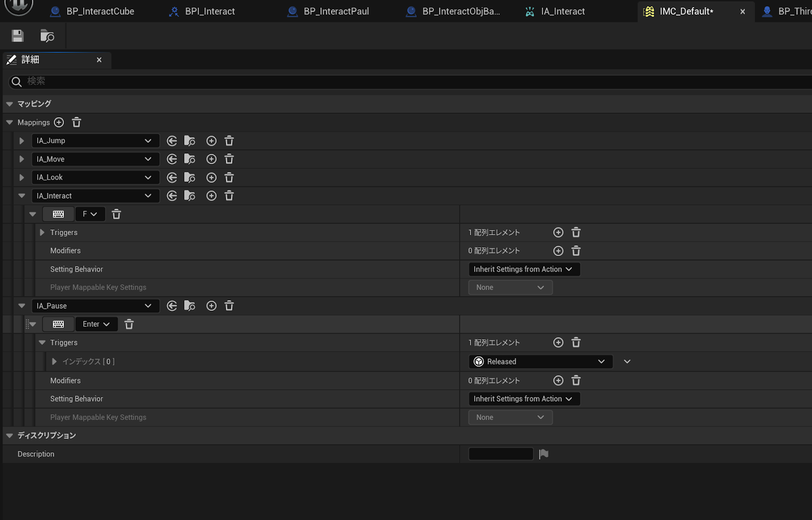Open IA_Interact's Inherit Settings from Action dropdown
The height and width of the screenshot is (520, 812).
coord(524,270)
